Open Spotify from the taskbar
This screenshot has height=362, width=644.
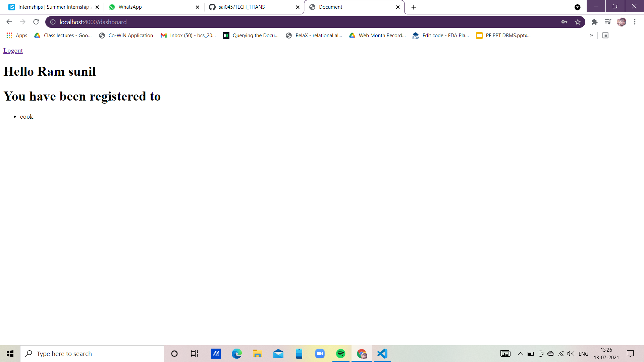[x=340, y=354]
